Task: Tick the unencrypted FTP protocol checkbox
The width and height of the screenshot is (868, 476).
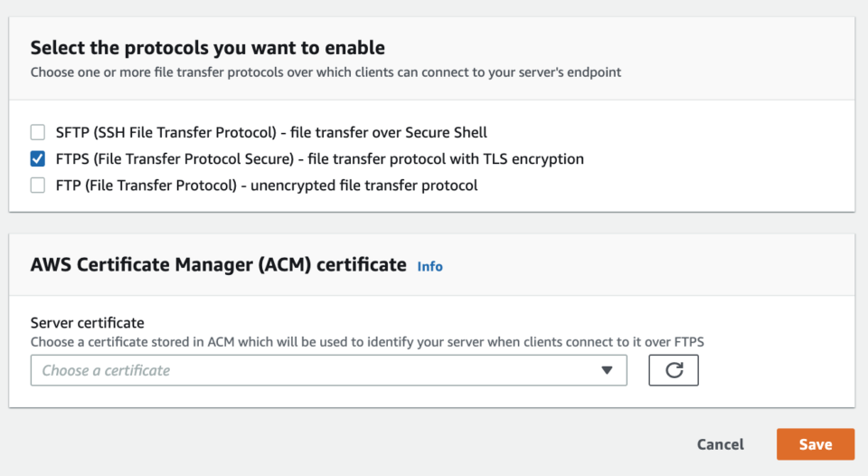Action: [37, 186]
